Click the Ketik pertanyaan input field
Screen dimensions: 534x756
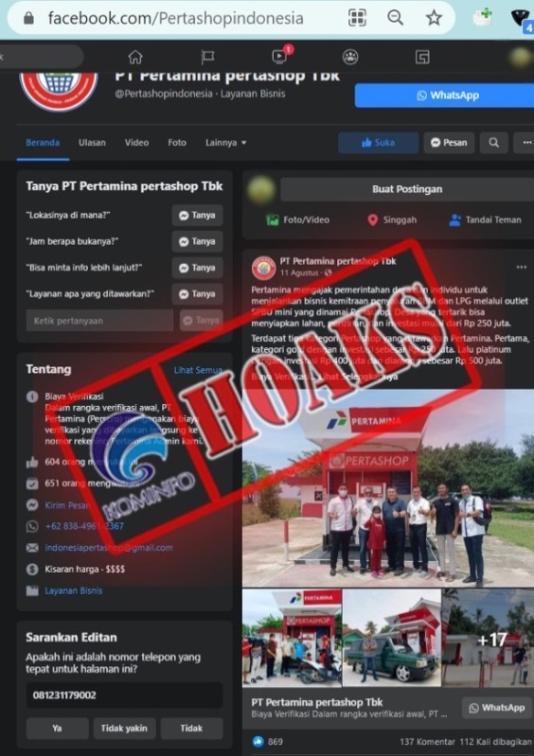[x=99, y=321]
